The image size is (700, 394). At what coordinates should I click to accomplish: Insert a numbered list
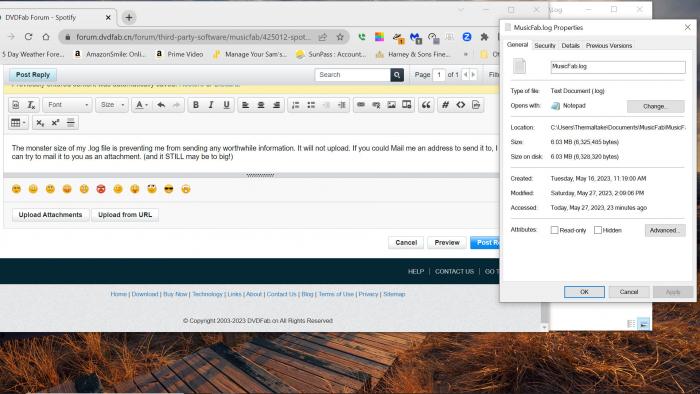[x=296, y=105]
